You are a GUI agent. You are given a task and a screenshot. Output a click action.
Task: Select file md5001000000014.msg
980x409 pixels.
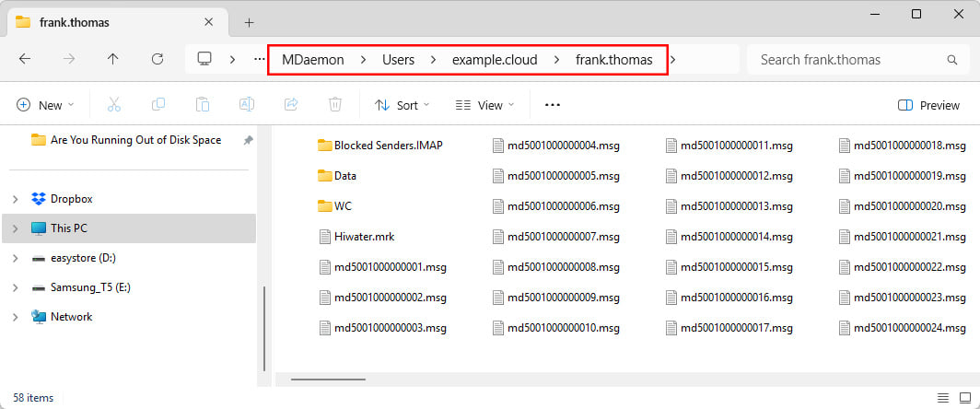pos(729,237)
